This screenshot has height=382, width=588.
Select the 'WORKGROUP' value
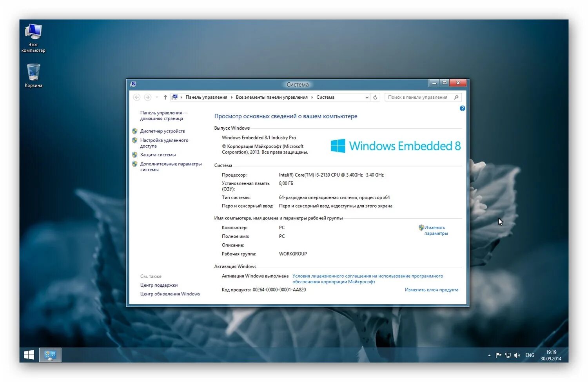coord(293,254)
